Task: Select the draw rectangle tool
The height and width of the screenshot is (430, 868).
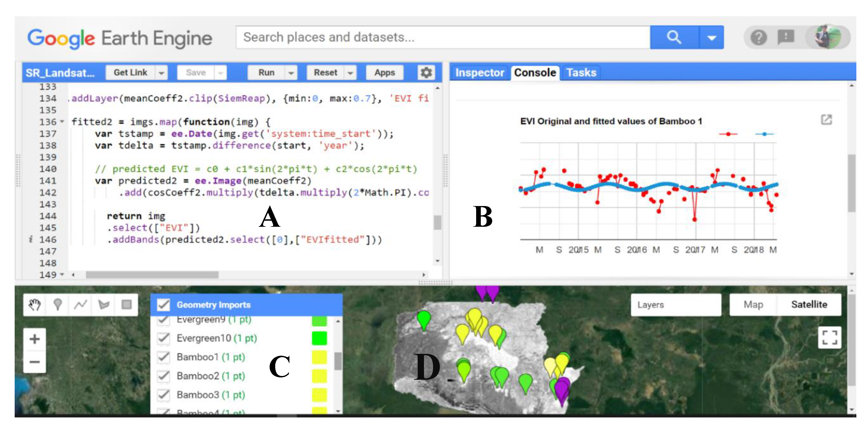Action: coord(126,304)
